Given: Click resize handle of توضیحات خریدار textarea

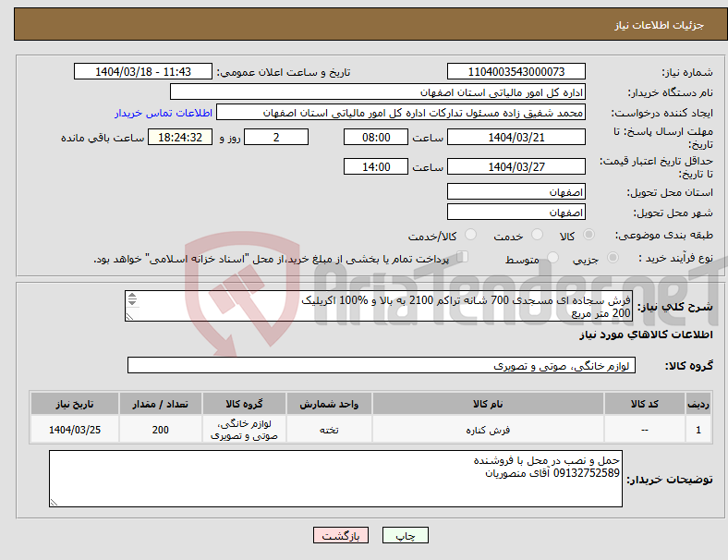Looking at the screenshot, I should (x=54, y=503).
